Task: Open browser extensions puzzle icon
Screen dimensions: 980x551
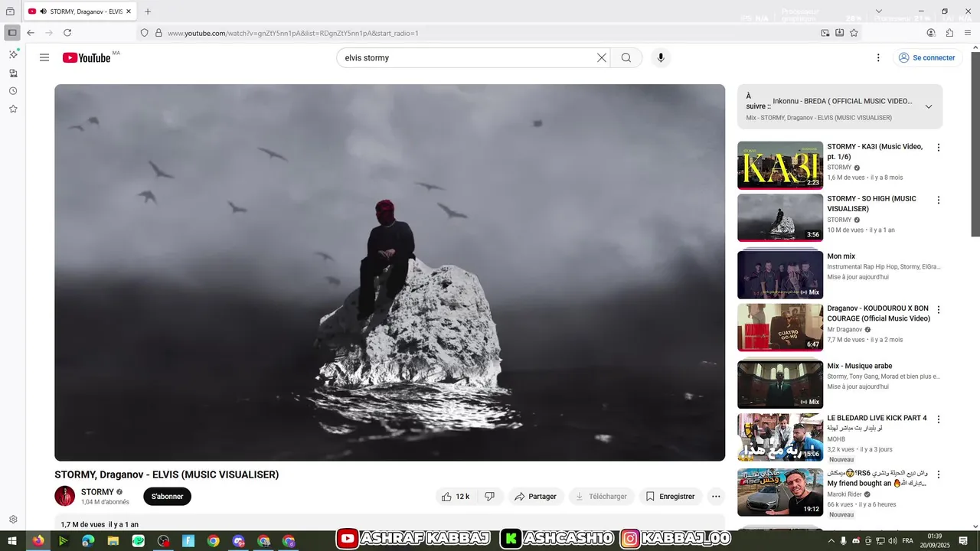Action: [949, 33]
